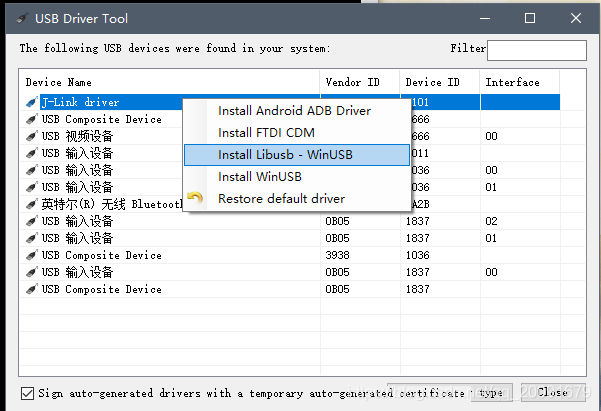Maximize the USB Driver Tool window
Screen dimensions: 601x411
pos(530,18)
